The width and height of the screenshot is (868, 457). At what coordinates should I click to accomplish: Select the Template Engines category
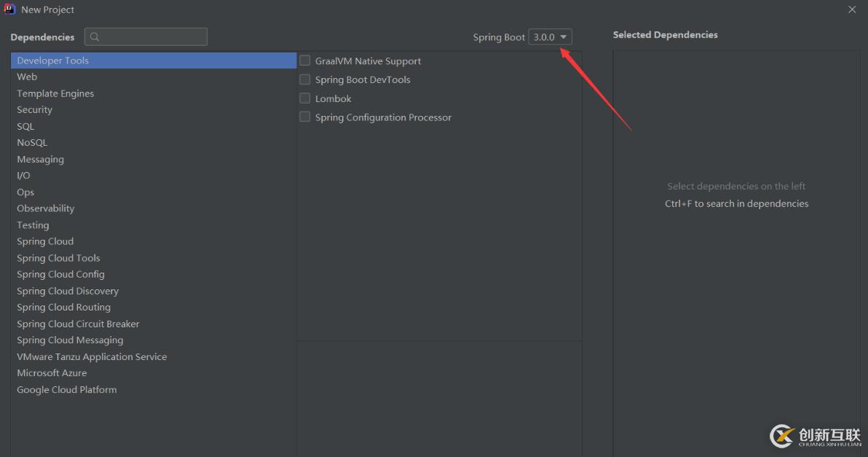[x=55, y=93]
